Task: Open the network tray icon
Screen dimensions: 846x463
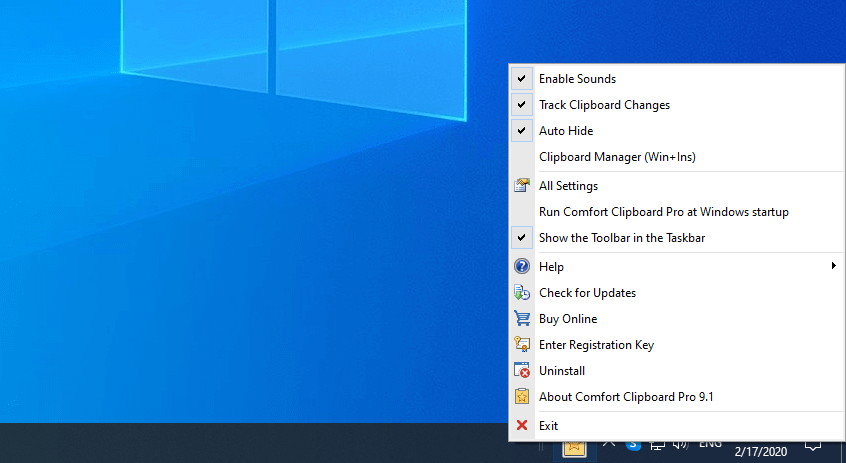Action: coord(657,446)
